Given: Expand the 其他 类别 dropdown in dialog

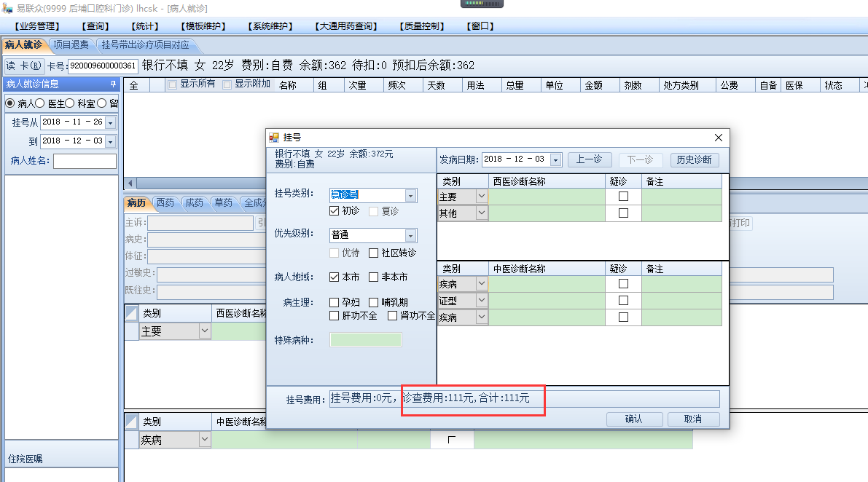Looking at the screenshot, I should tap(482, 213).
